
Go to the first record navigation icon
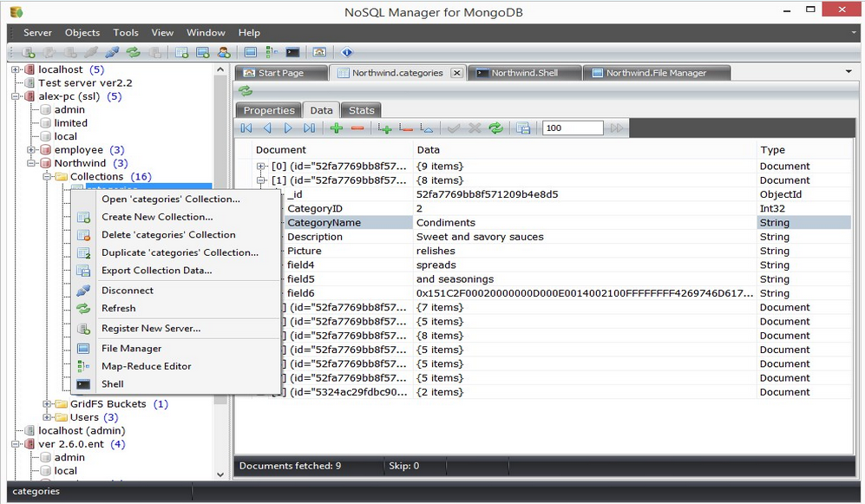tap(246, 128)
